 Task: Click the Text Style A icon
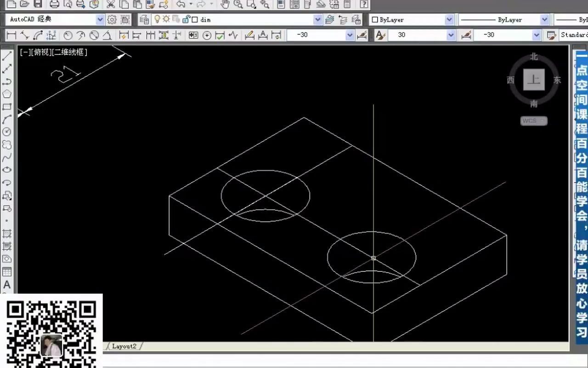pos(380,35)
